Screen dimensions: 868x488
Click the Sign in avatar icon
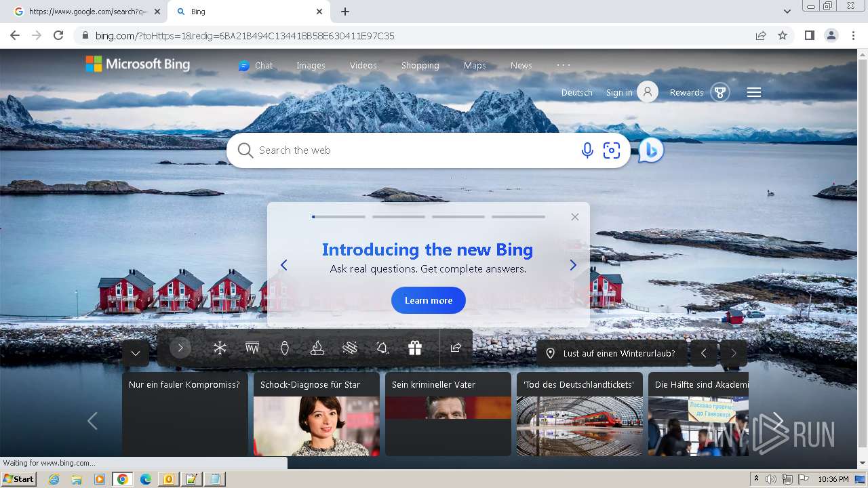point(648,92)
